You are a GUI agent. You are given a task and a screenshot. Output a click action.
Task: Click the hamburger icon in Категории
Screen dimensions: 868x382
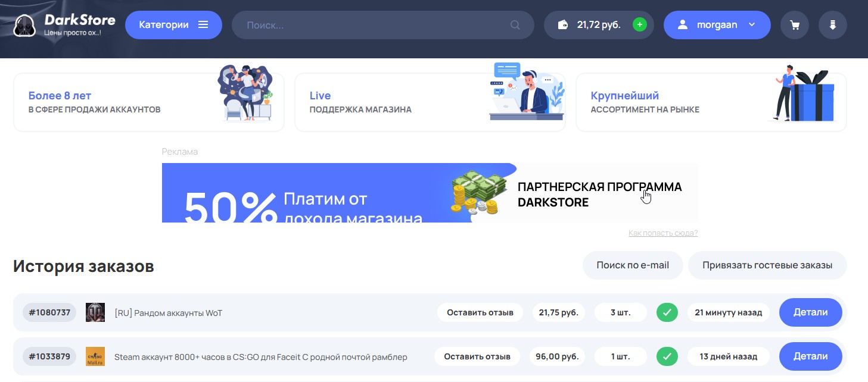(203, 25)
